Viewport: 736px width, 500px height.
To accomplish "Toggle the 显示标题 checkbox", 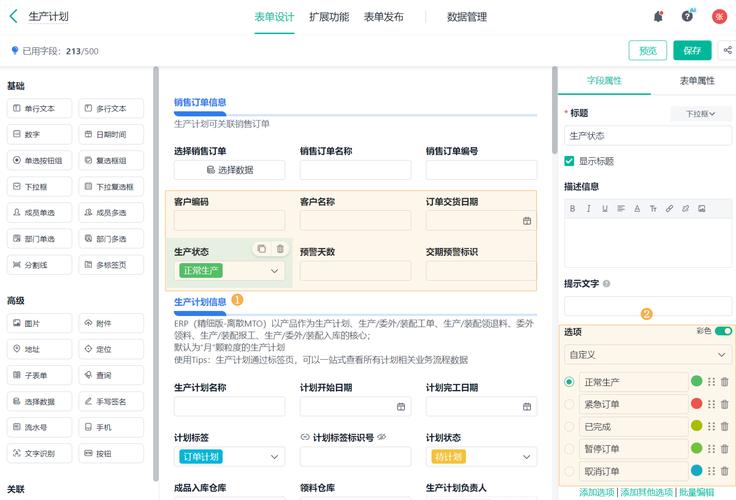I will pos(569,161).
